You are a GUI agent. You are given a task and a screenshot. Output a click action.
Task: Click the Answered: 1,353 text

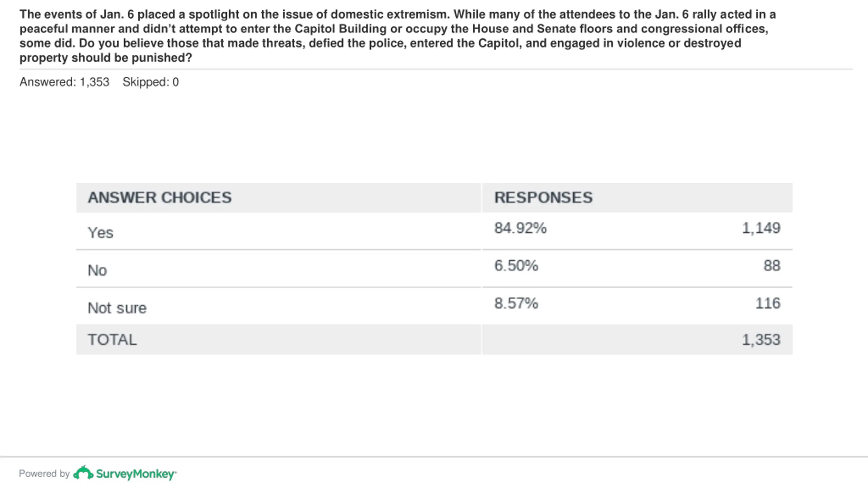click(x=64, y=82)
